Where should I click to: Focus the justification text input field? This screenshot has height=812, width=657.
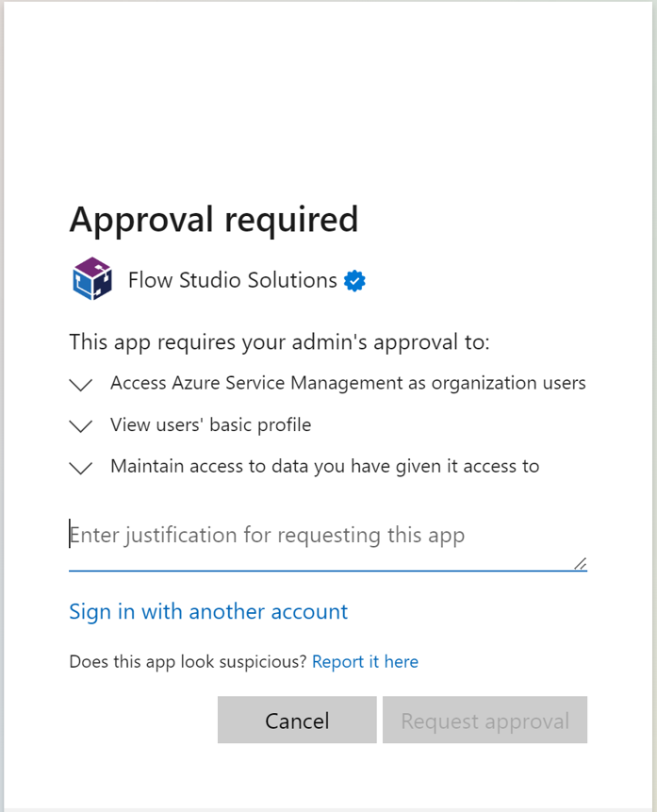click(320, 536)
